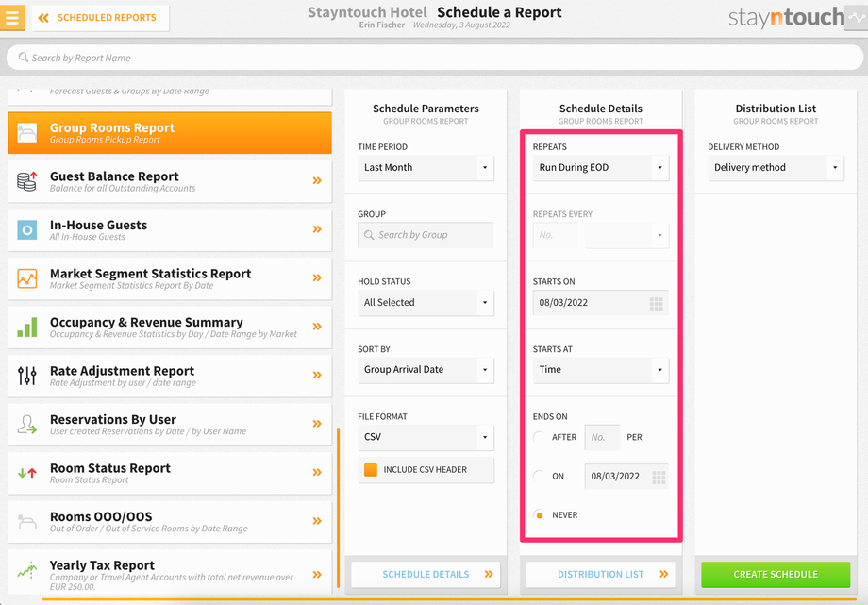868x605 pixels.
Task: Click the Yearly Tax Report graph icon
Action: (26, 569)
